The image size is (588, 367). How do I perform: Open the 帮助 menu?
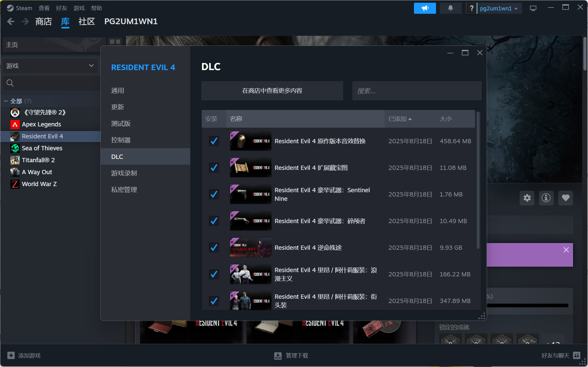(97, 8)
